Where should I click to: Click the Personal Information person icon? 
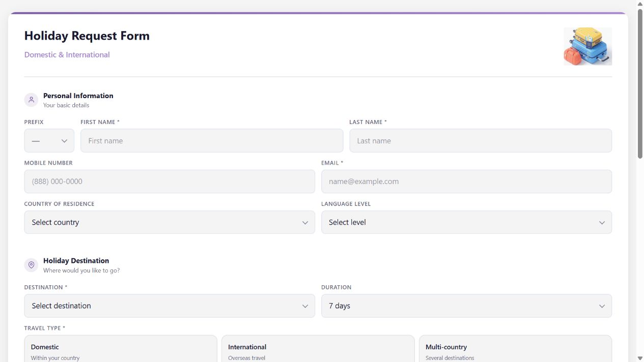(32, 100)
